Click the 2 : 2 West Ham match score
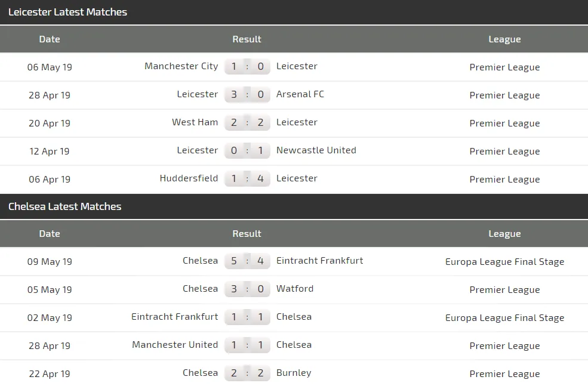Image resolution: width=588 pixels, height=386 pixels. click(x=247, y=122)
